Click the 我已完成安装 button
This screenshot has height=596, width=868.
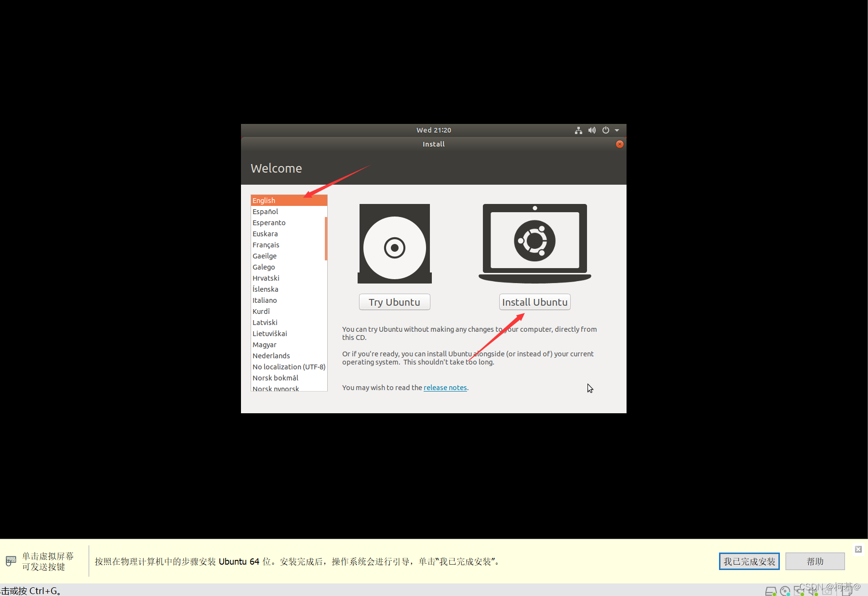click(749, 561)
